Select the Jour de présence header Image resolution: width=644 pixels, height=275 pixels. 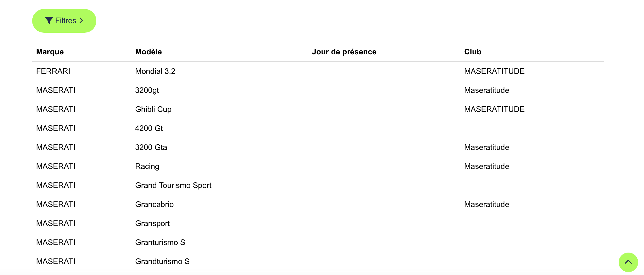344,52
